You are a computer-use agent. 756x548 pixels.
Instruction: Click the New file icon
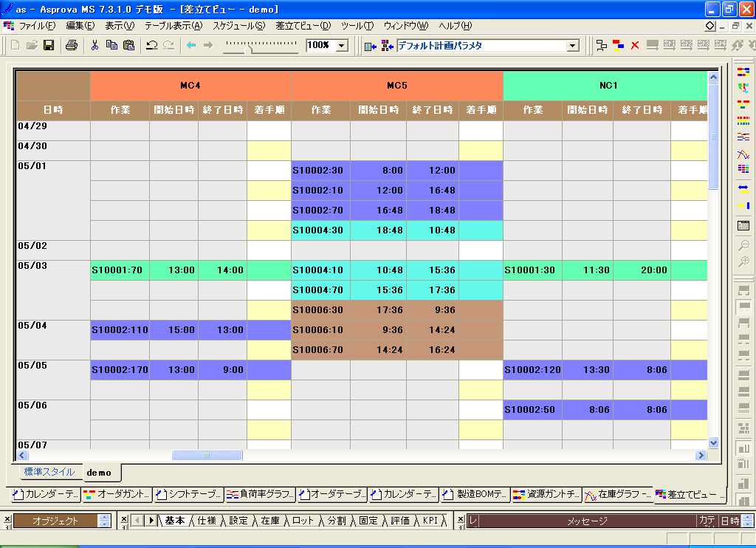pyautogui.click(x=15, y=45)
